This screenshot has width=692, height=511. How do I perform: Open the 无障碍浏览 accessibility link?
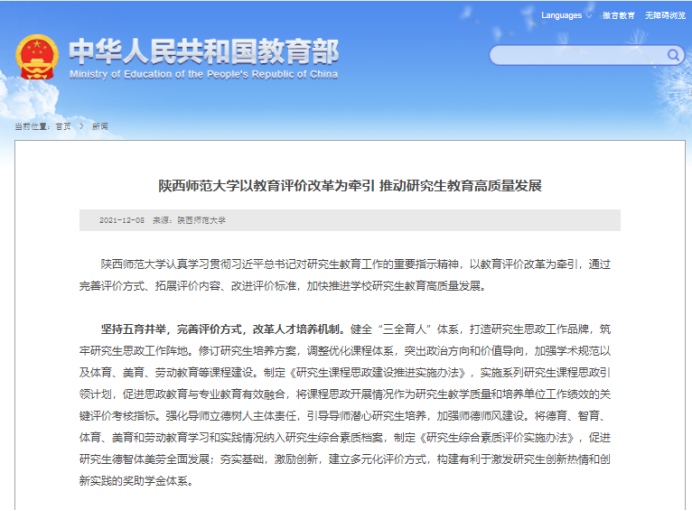pyautogui.click(x=665, y=15)
